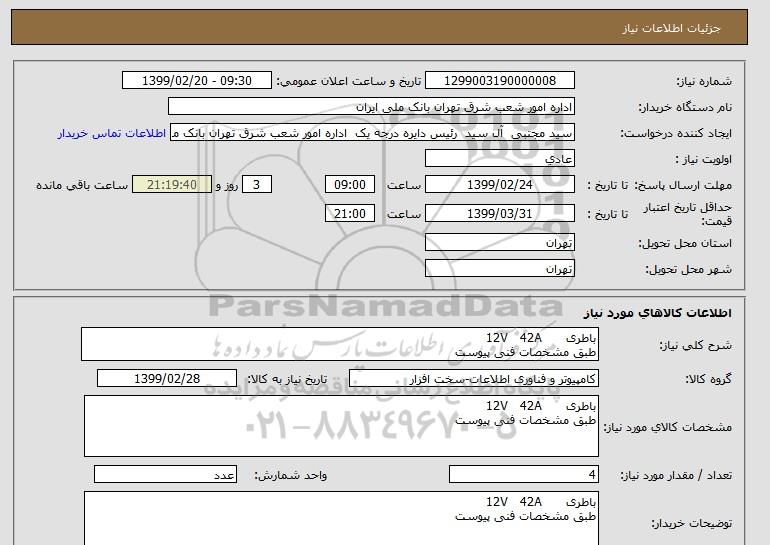The width and height of the screenshot is (770, 545).
Task: Click label مشخصات کالای مورد نیاز:
Action: (x=668, y=427)
